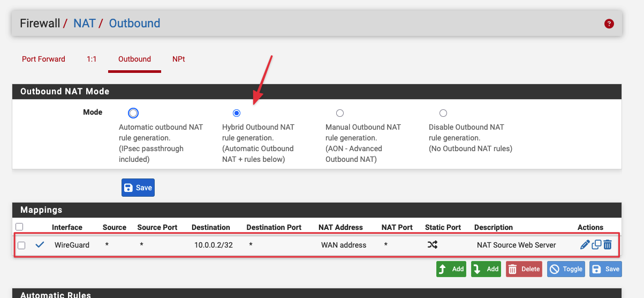Save the Outbound NAT Mode setting
This screenshot has height=298, width=644.
(138, 188)
